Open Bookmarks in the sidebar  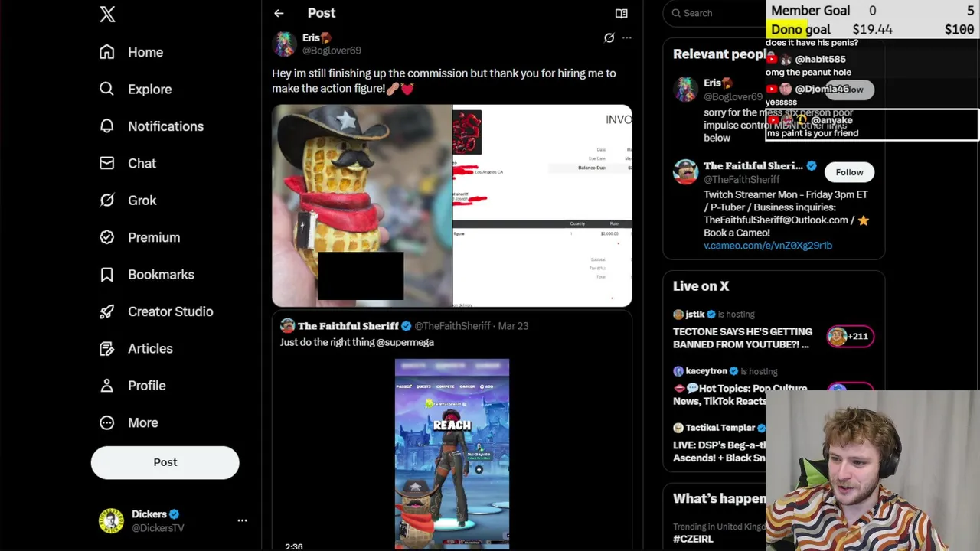[146, 275]
